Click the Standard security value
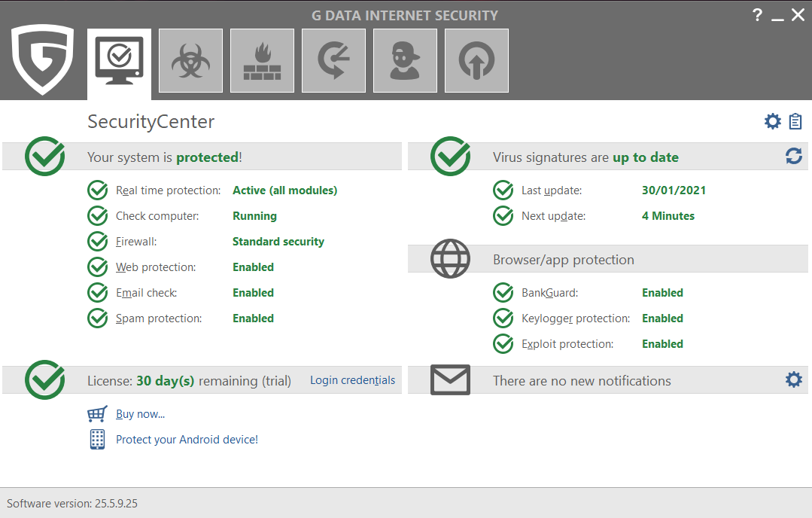812x518 pixels. coord(278,242)
